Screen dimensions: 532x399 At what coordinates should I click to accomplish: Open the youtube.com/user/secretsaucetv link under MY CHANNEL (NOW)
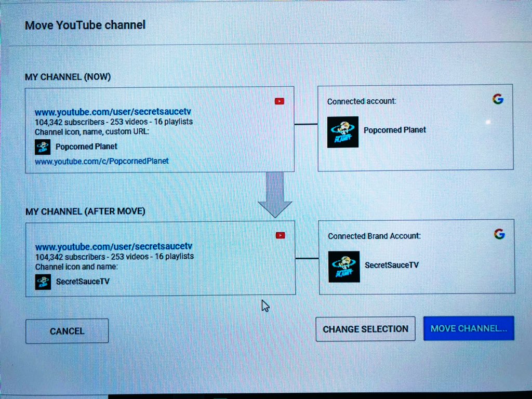coord(113,112)
